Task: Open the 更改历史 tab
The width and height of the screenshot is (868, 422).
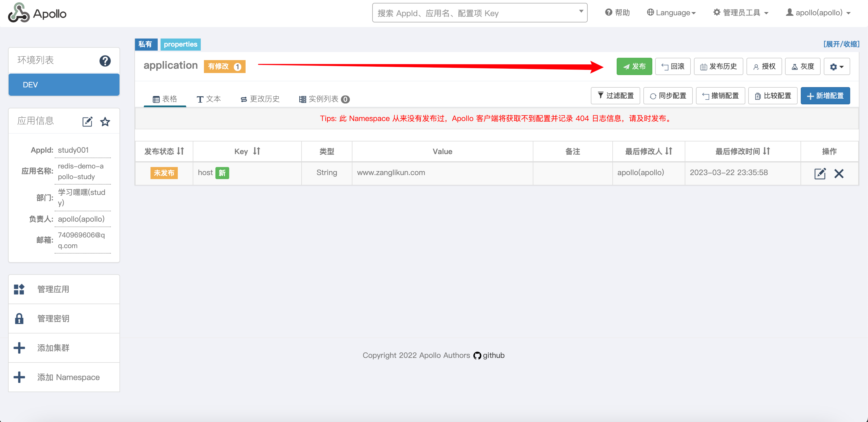Action: 260,99
